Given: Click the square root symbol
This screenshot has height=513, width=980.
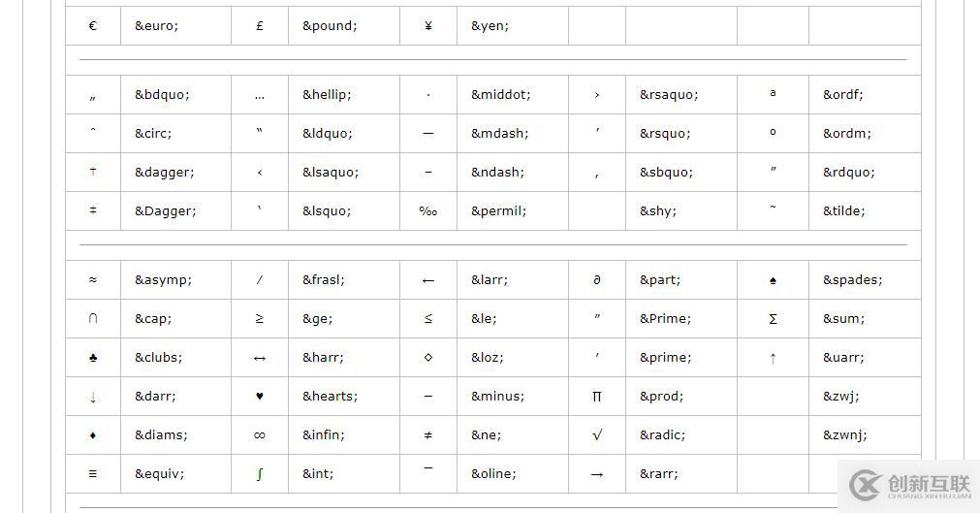Looking at the screenshot, I should click(597, 435).
